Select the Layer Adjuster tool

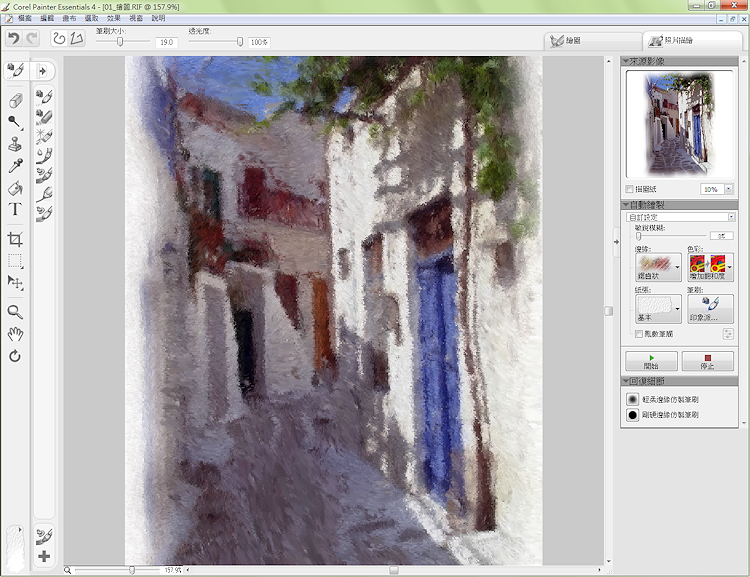pyautogui.click(x=15, y=283)
